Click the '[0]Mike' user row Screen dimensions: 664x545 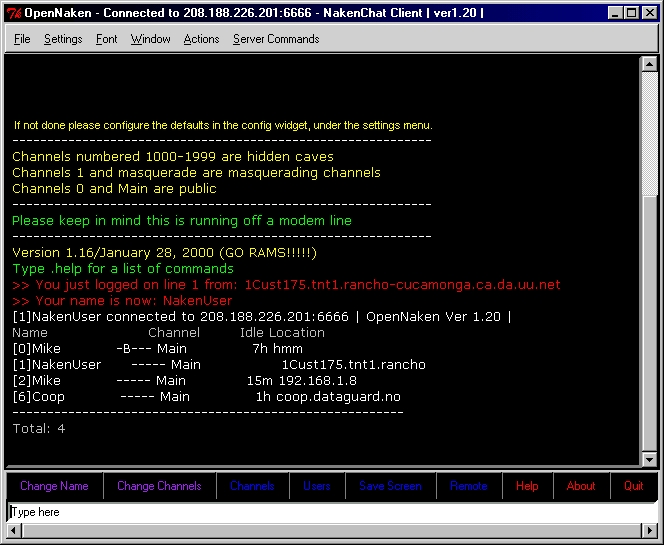(x=158, y=349)
